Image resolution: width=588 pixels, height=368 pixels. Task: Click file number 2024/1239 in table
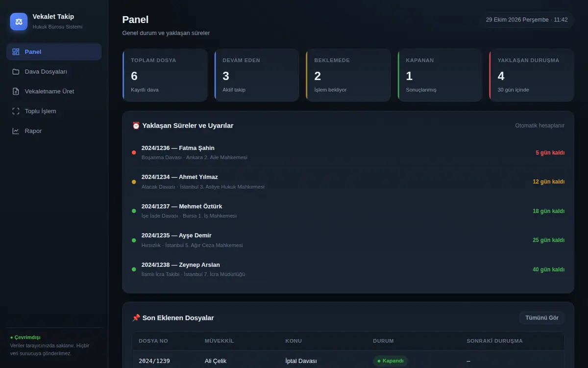tap(154, 361)
